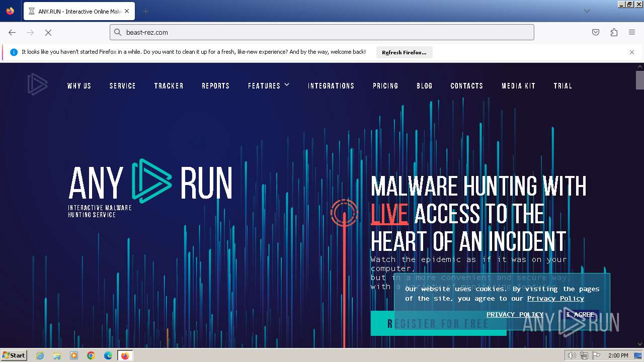Screen dimensions: 644x362
Task: Open Windows Media Player from taskbar
Action: point(74,355)
